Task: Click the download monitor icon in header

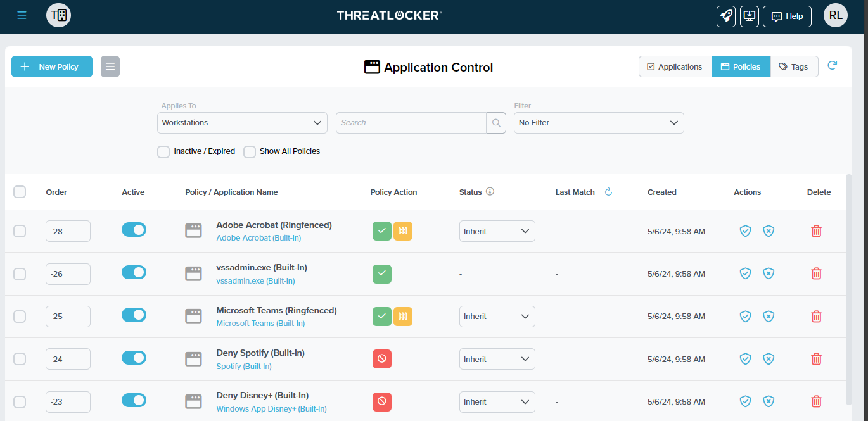Action: [750, 16]
